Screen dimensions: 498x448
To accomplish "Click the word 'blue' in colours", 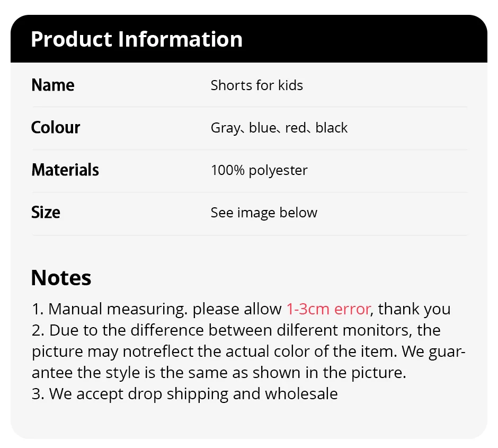I will pyautogui.click(x=262, y=128).
